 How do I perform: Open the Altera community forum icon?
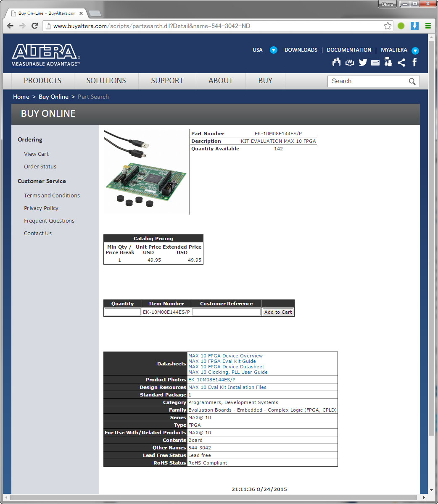336,62
